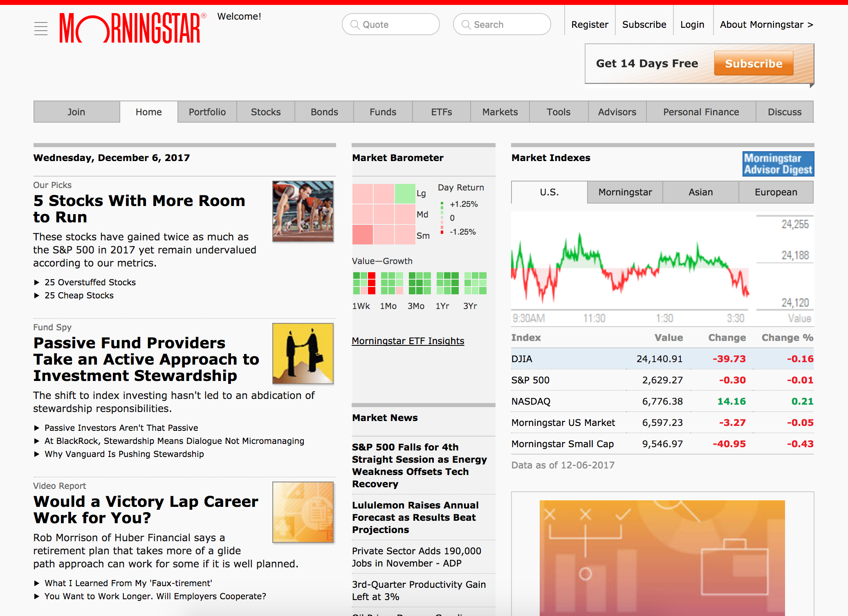This screenshot has width=848, height=616.
Task: Open the sprinters article thumbnail
Action: tap(303, 211)
